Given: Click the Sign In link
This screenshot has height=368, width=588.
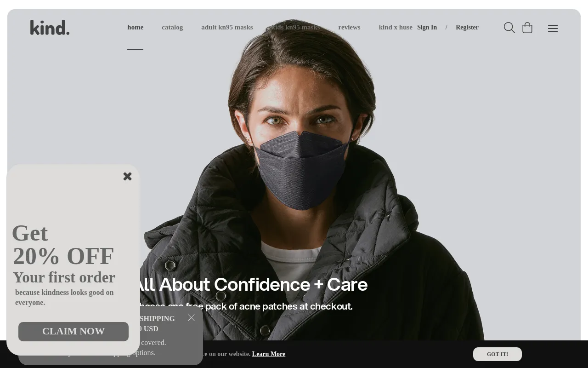Looking at the screenshot, I should click(x=427, y=27).
